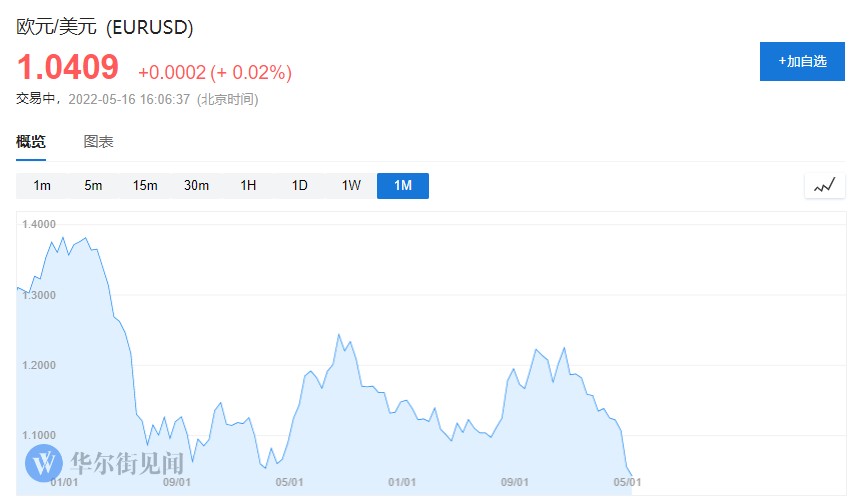Choose the 5m timeframe

pyautogui.click(x=93, y=186)
